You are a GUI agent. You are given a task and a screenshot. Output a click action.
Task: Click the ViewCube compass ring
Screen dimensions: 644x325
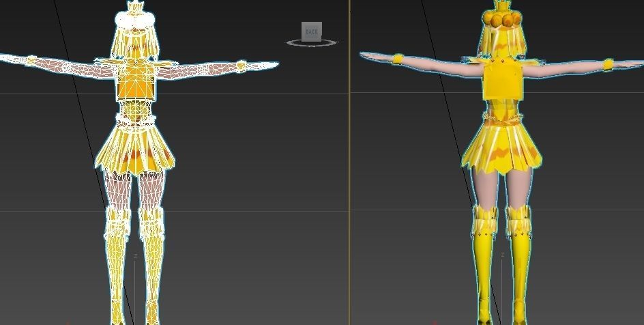click(312, 43)
